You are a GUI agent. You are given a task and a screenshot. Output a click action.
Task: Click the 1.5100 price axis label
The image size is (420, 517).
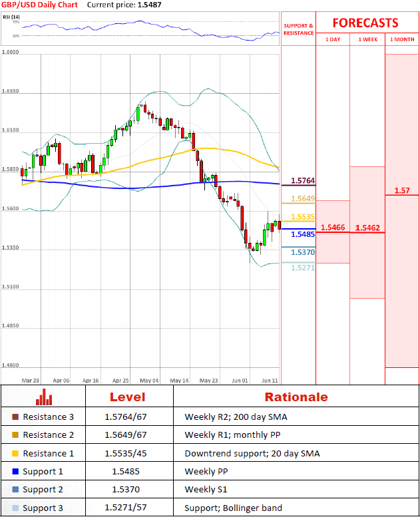[10, 287]
